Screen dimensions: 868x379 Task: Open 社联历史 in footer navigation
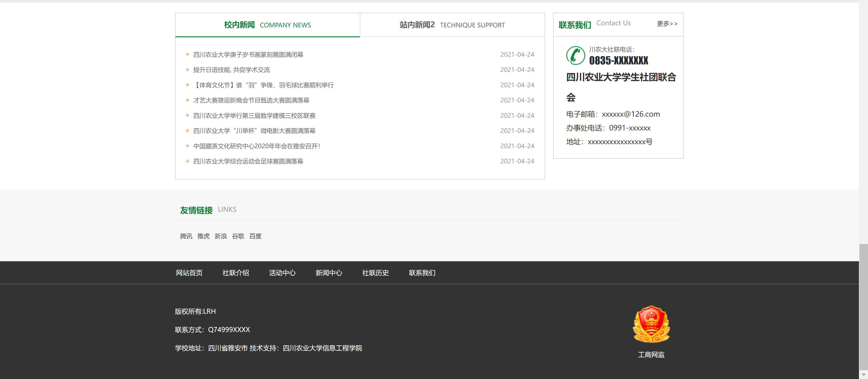pyautogui.click(x=375, y=273)
